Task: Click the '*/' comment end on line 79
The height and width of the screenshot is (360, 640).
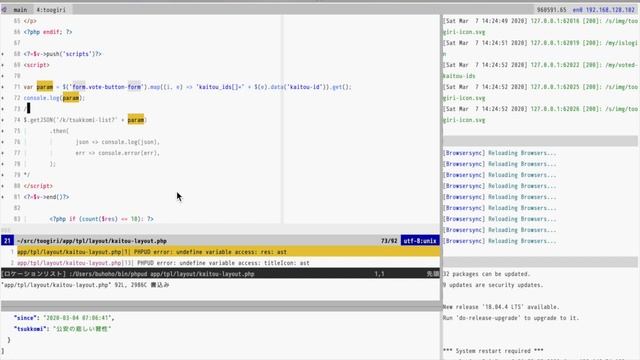Action: [x=27, y=175]
